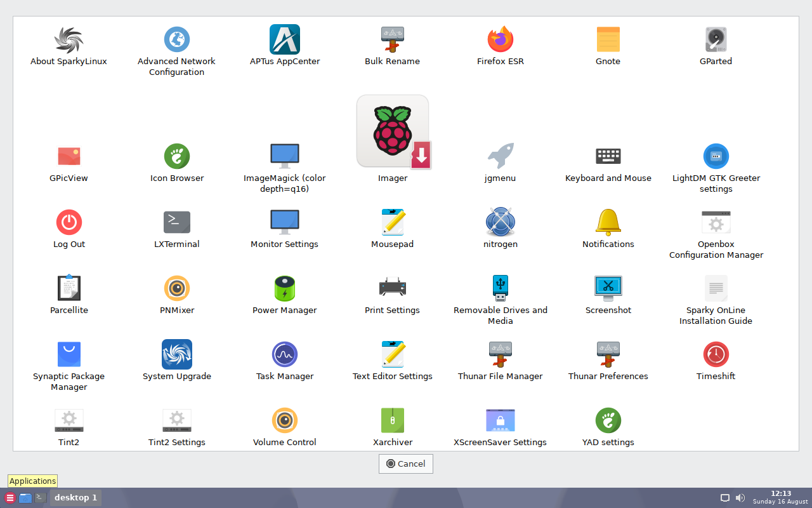
Task: Open Icon Browser
Action: (x=177, y=156)
